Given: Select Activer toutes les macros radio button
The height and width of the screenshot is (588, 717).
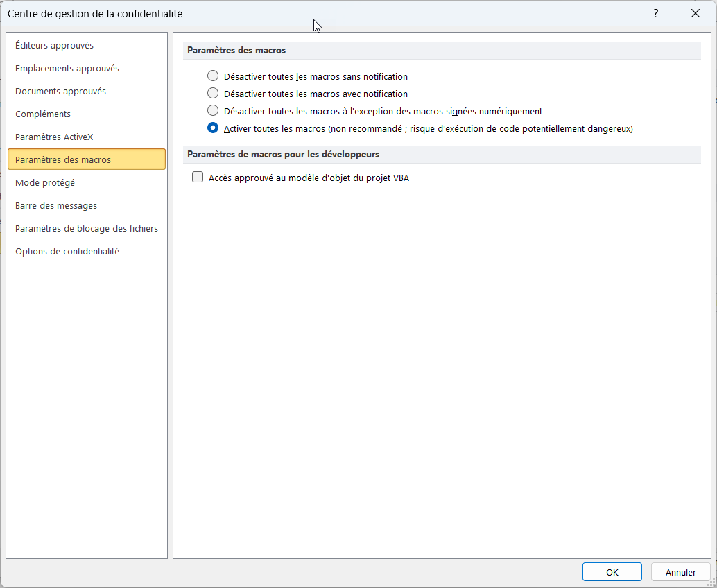Looking at the screenshot, I should point(213,128).
